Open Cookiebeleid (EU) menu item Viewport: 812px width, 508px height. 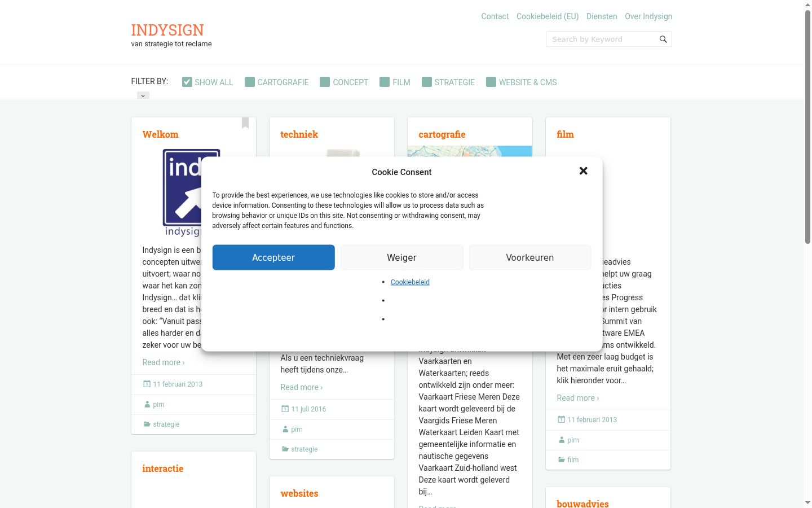click(548, 16)
